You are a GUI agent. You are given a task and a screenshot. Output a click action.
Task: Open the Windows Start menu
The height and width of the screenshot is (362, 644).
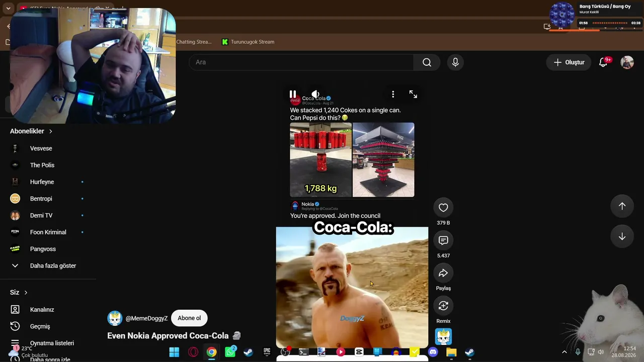[x=174, y=352]
